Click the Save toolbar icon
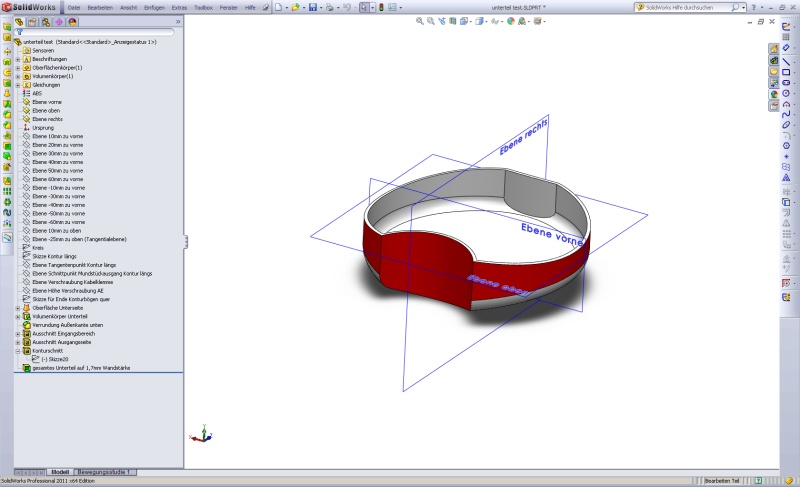 [x=313, y=7]
